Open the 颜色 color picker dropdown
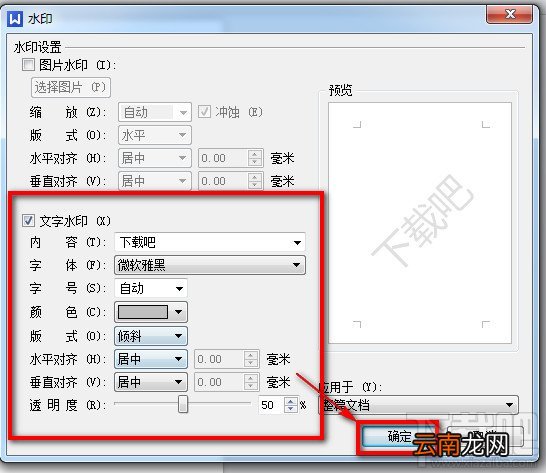This screenshot has width=546, height=473. point(150,312)
